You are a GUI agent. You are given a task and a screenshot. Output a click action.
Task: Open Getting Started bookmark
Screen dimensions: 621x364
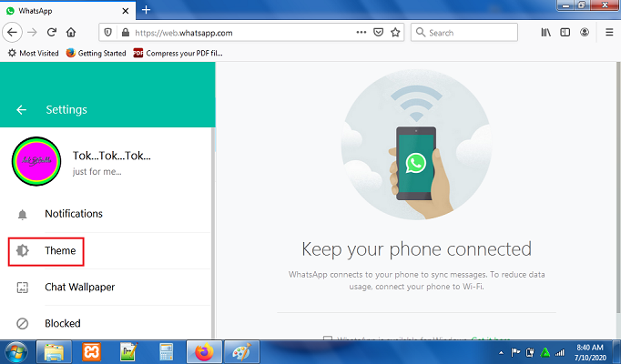click(x=97, y=53)
